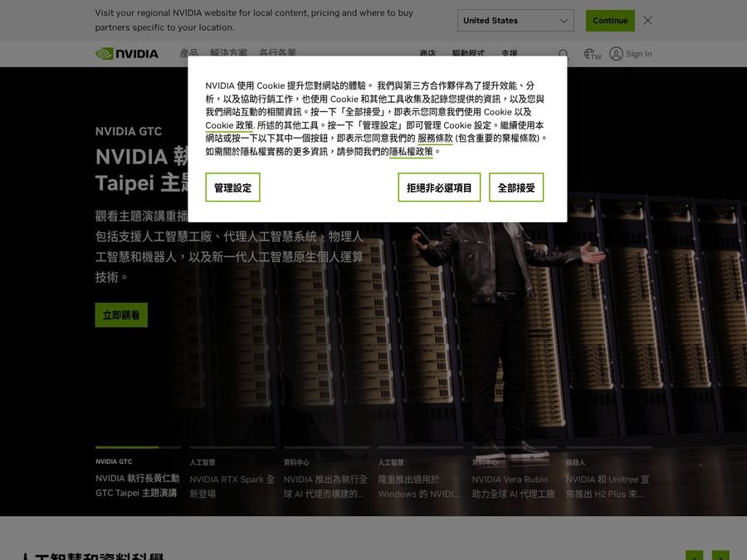
Task: Click the next arrow in 人工智慧和資料科學 section
Action: click(720, 556)
